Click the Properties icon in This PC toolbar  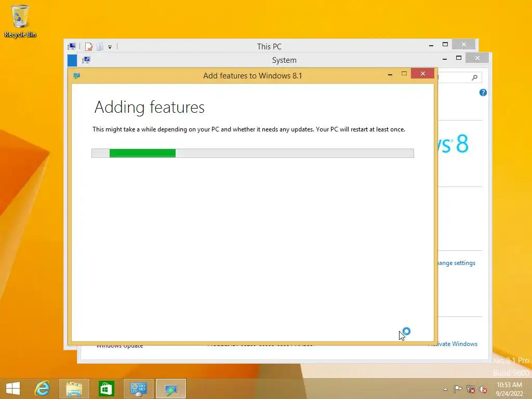click(89, 46)
